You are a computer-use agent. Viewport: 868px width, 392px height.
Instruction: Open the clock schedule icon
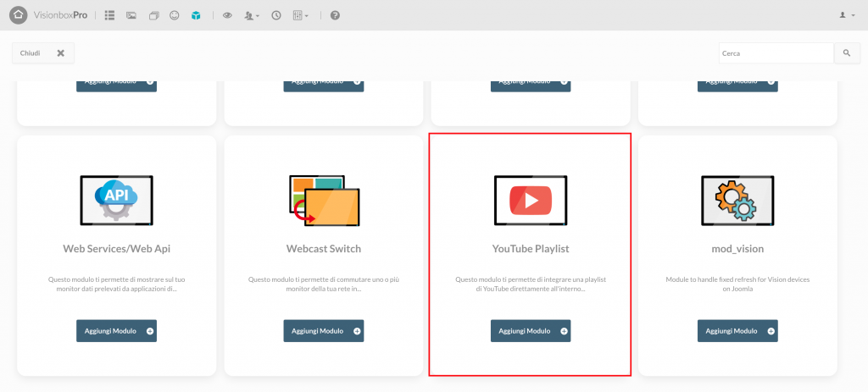click(x=276, y=15)
